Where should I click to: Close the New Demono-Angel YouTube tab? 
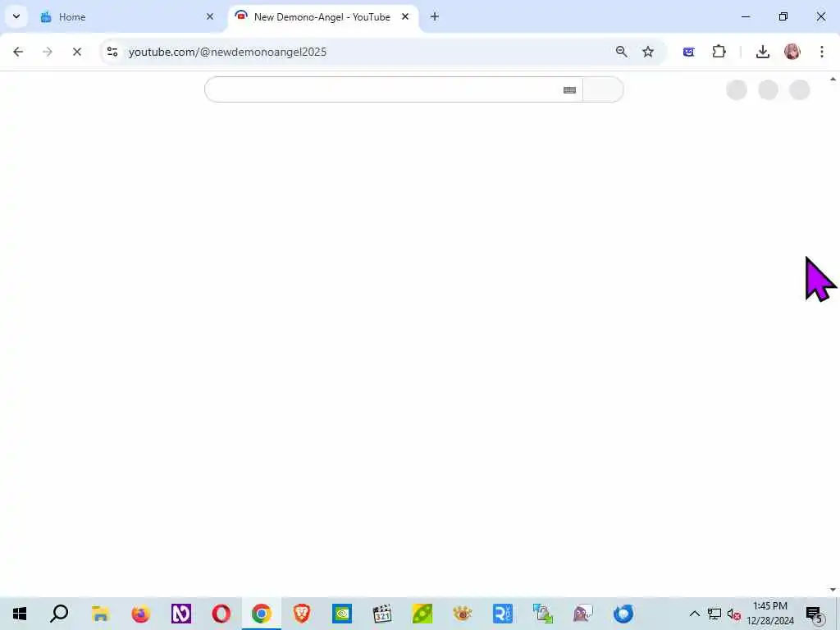[405, 16]
